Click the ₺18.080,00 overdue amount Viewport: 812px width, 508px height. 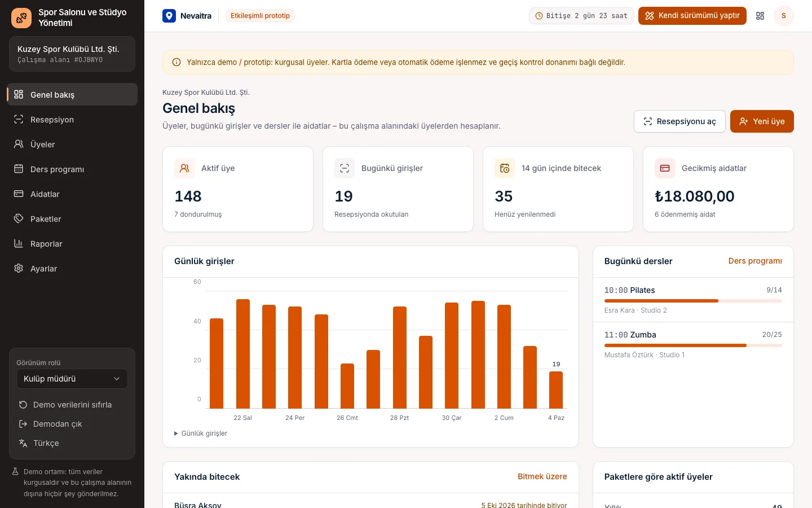click(x=694, y=196)
